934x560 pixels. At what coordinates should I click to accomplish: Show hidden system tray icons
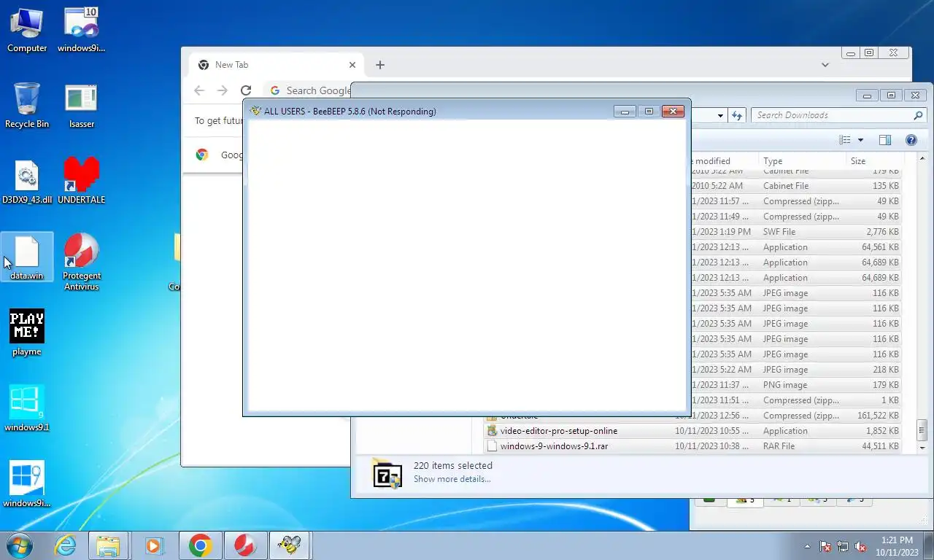(x=807, y=546)
